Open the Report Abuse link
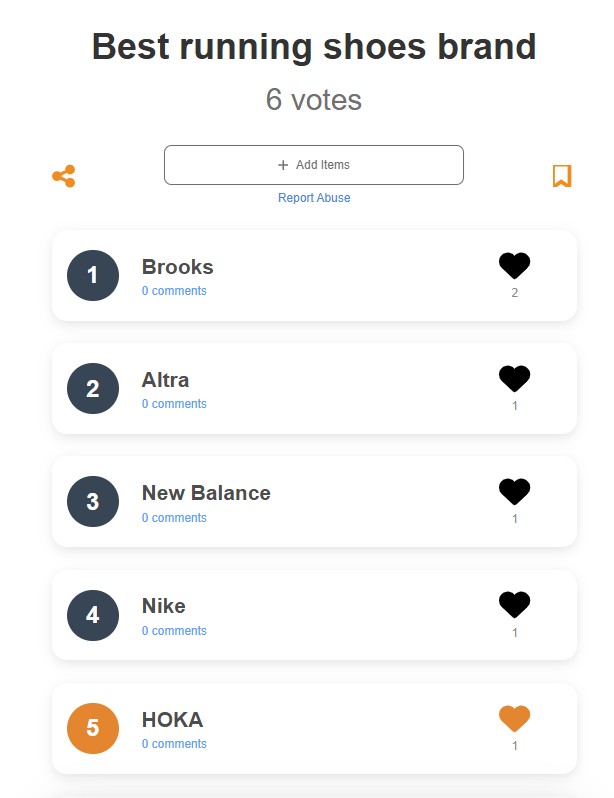Viewport: 614px width, 798px height. (x=314, y=197)
